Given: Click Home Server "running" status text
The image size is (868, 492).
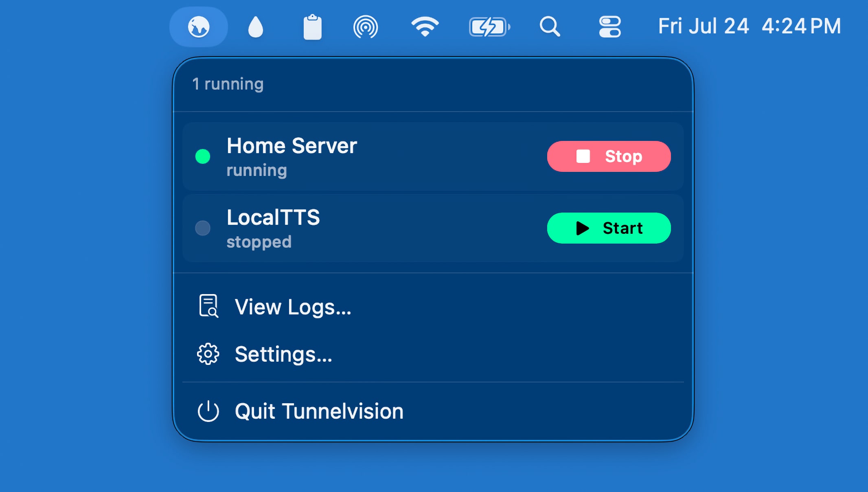Looking at the screenshot, I should pos(257,170).
